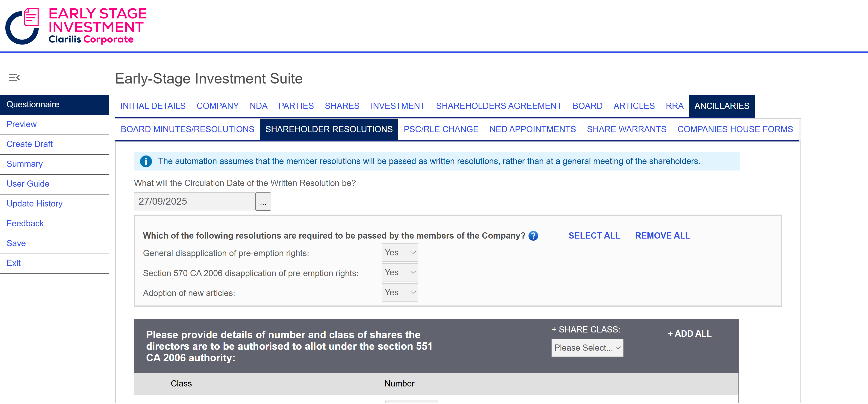Select the PSC/RLE Change sub-tab
The height and width of the screenshot is (404, 868).
tap(441, 129)
